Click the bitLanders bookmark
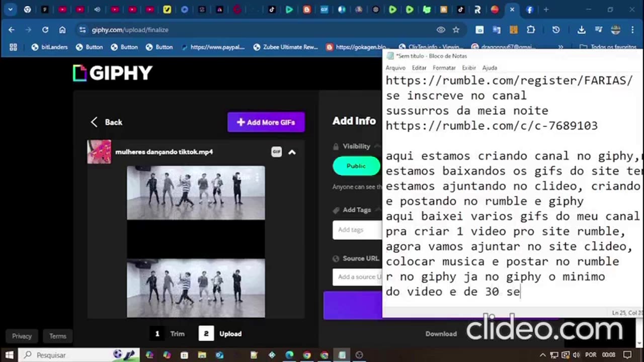This screenshot has width=644, height=362. pyautogui.click(x=49, y=47)
